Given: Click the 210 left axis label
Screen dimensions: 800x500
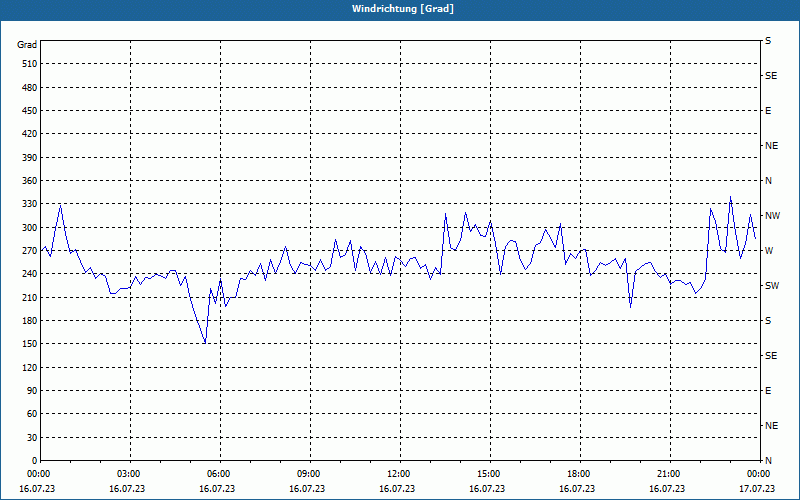Looking at the screenshot, I should (30, 297).
